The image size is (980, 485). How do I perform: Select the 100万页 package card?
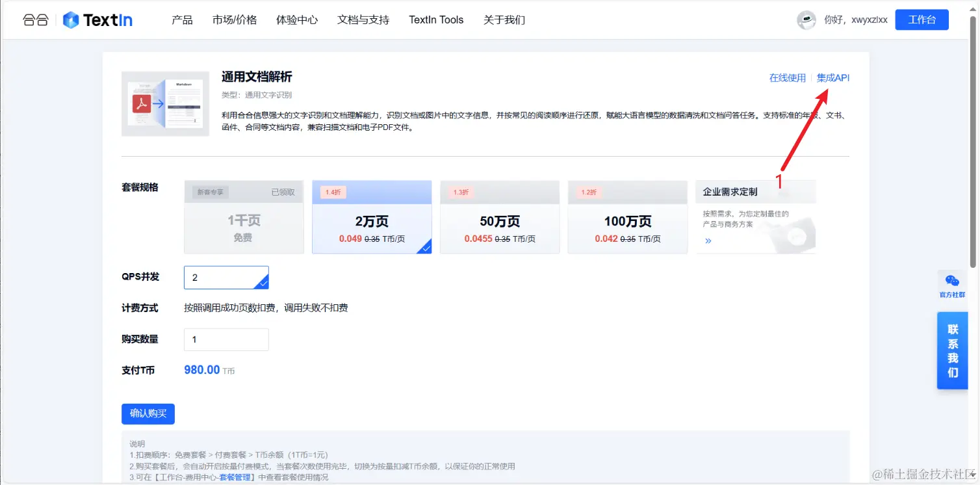tap(628, 217)
